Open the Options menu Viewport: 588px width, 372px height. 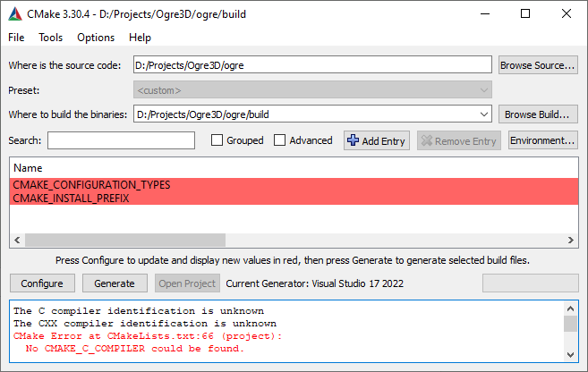coord(96,38)
